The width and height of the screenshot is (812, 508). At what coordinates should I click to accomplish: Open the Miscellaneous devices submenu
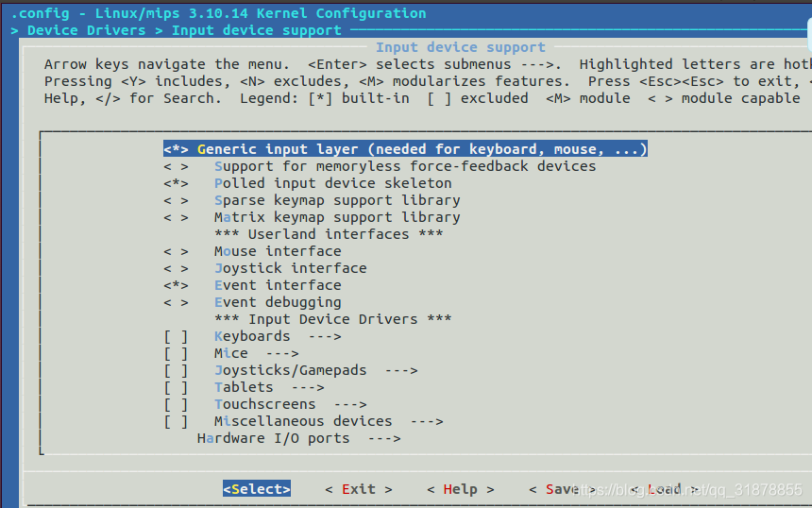(x=303, y=421)
